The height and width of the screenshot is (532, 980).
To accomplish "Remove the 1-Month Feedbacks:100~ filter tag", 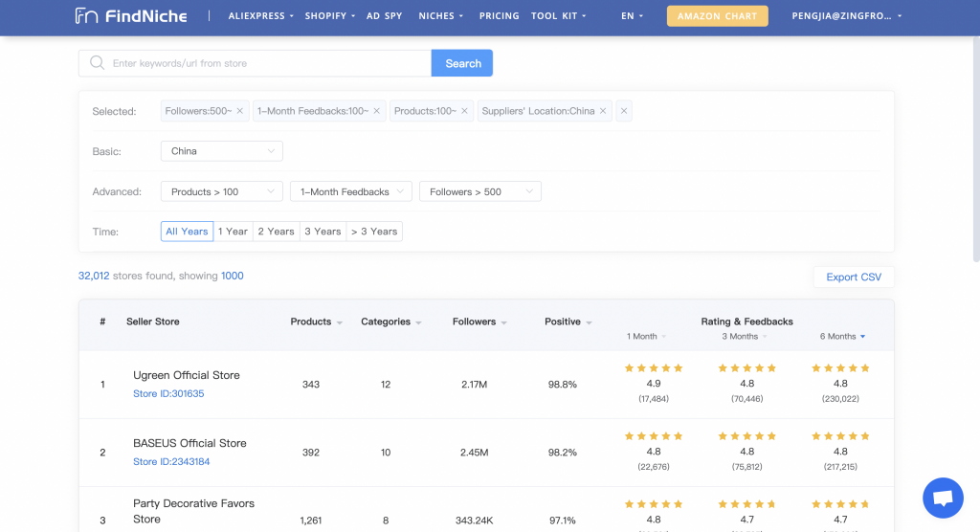I will pyautogui.click(x=377, y=111).
